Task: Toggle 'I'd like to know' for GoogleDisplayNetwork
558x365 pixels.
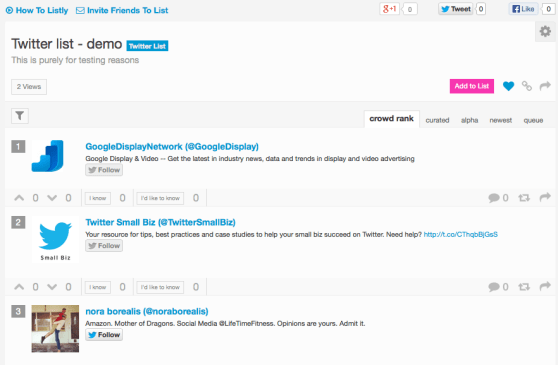Action: pos(160,198)
